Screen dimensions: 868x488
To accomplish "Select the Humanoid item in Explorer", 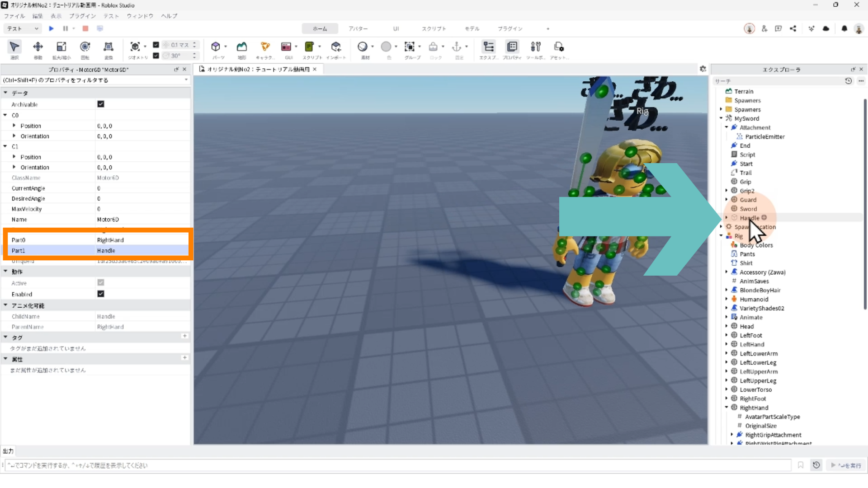I will tap(754, 299).
